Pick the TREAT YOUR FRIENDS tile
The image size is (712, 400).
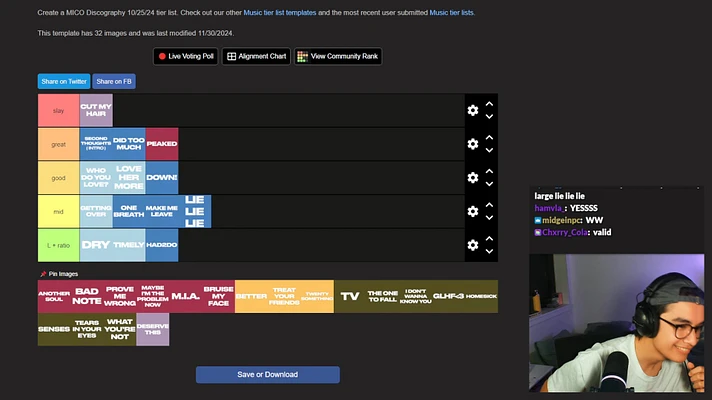pos(284,296)
